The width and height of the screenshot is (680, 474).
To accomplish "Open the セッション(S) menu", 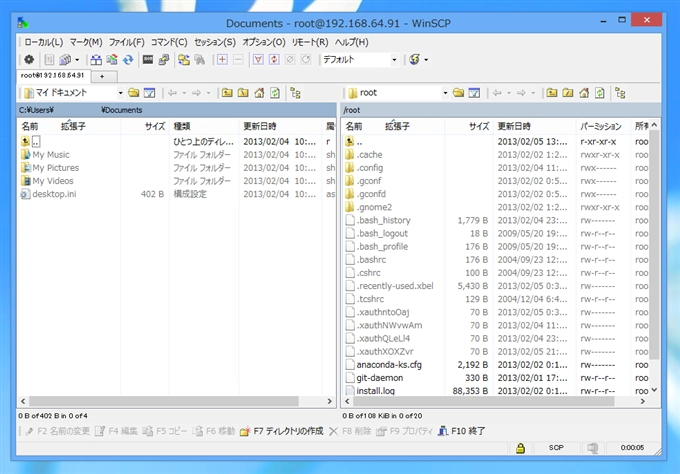I will pyautogui.click(x=215, y=42).
